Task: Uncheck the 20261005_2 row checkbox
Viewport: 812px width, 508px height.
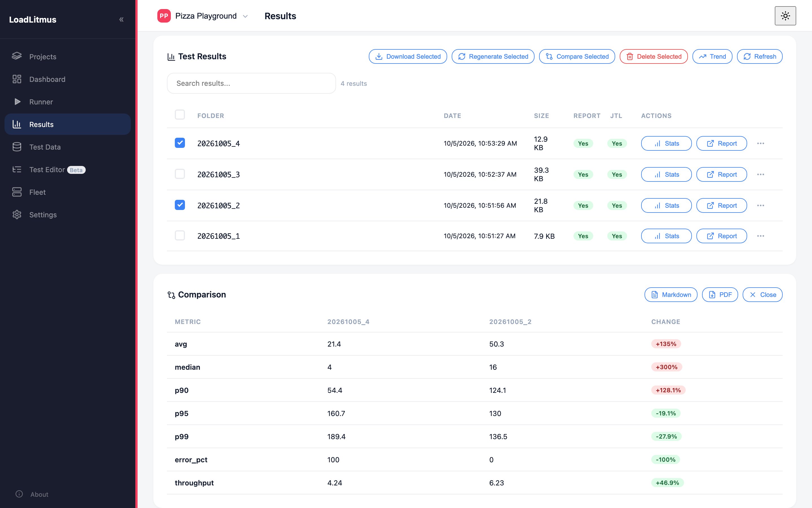Action: pos(180,205)
